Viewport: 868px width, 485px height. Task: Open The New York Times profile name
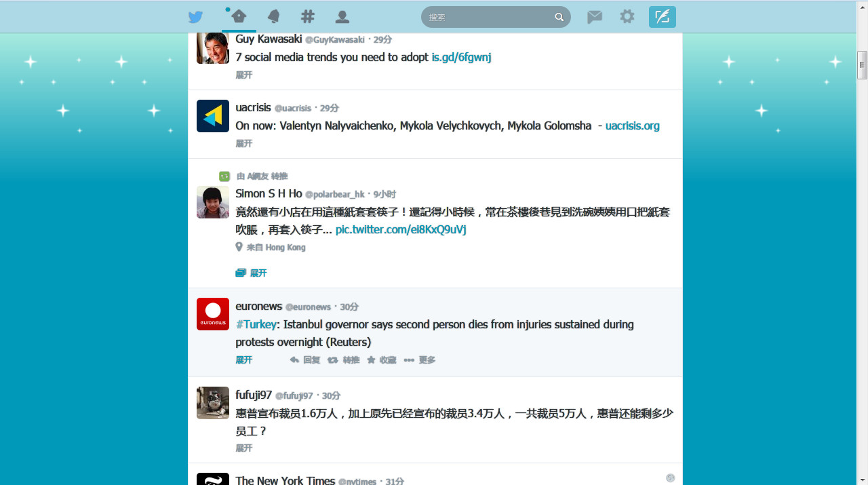285,480
